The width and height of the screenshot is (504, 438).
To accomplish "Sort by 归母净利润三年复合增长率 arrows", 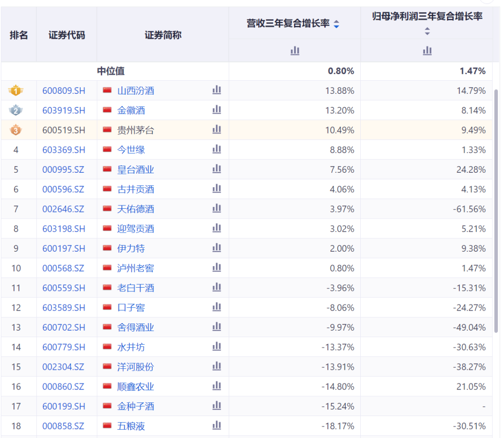I will click(x=427, y=31).
